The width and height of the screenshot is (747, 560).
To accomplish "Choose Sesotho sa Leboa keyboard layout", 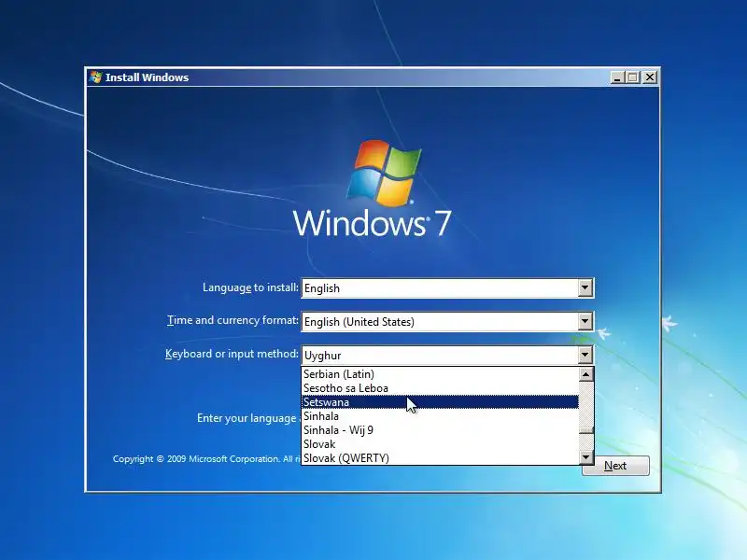I will [440, 388].
